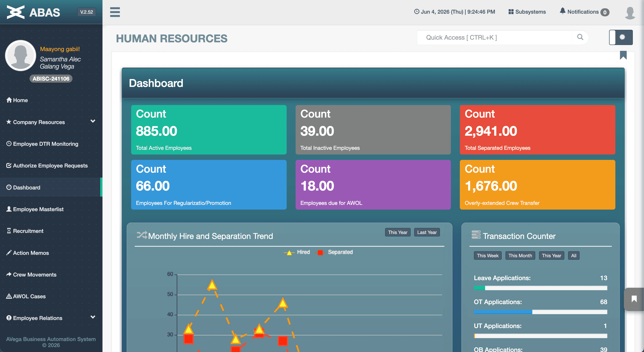Open the Total Active Employees card
This screenshot has height=352, width=644.
pyautogui.click(x=209, y=130)
